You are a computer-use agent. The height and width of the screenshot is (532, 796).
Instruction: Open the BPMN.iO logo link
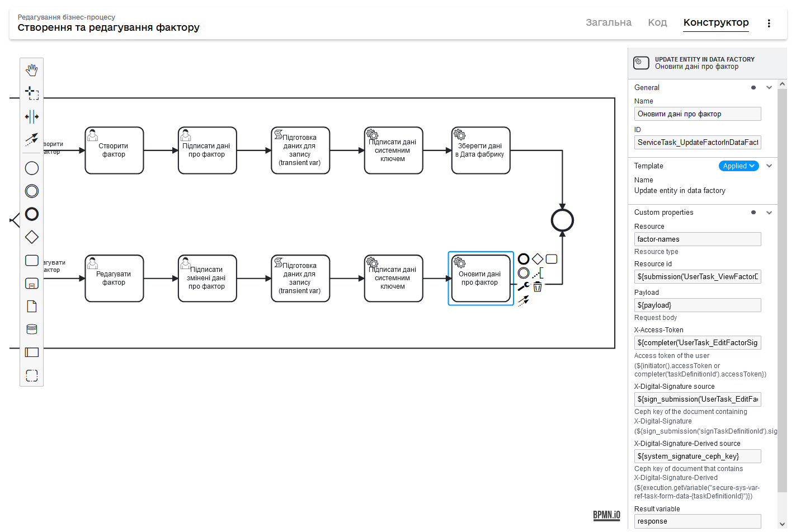[606, 515]
